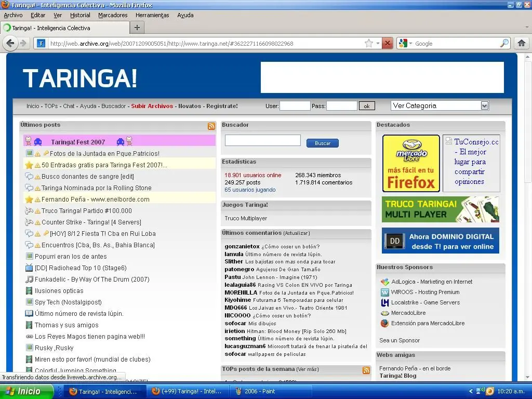Viewport: 532px width, 399px height.
Task: Click the RSS icon next to Últimos posts
Action: click(x=211, y=126)
